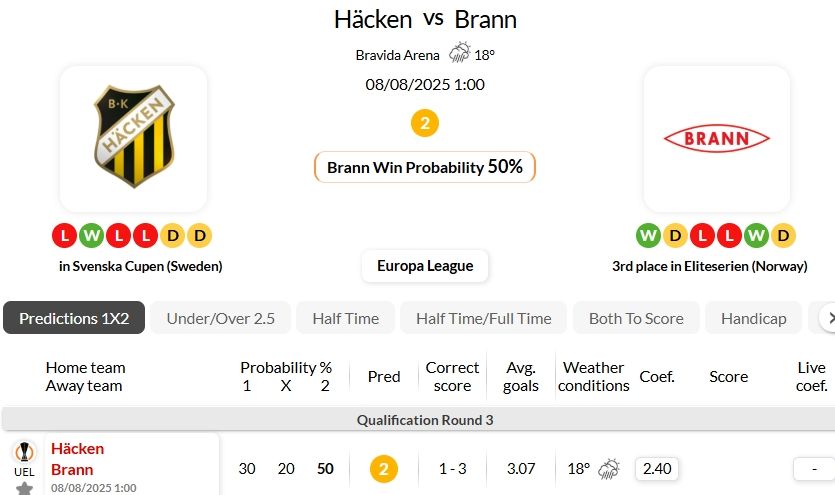The width and height of the screenshot is (835, 495).
Task: Click Häcken's leftmost red L form badge
Action: (64, 236)
